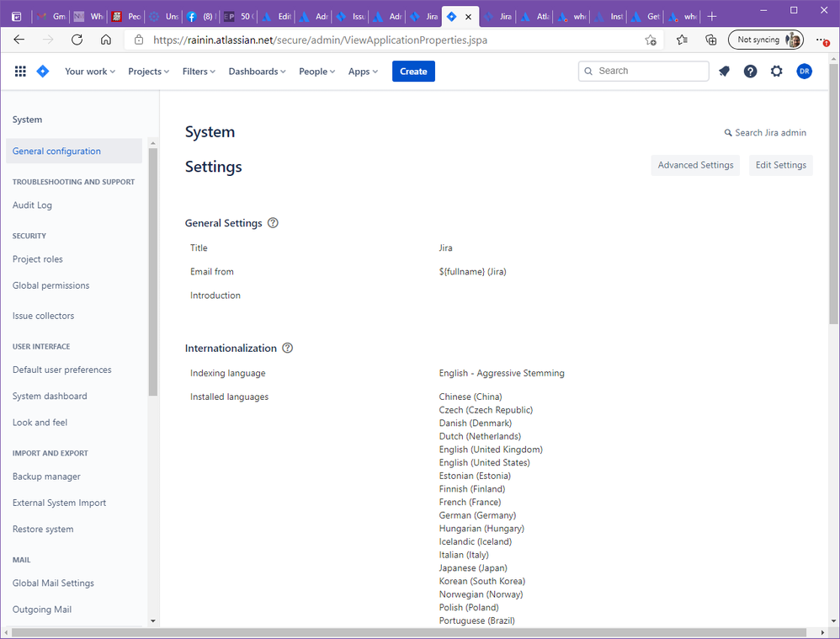This screenshot has width=840, height=639.
Task: Click Edit Settings button
Action: (780, 165)
